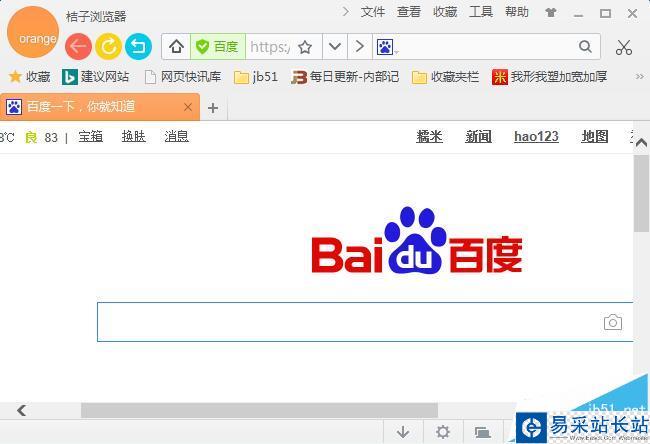
Task: Select the 百度一下，你就知道 tab
Action: click(99, 107)
